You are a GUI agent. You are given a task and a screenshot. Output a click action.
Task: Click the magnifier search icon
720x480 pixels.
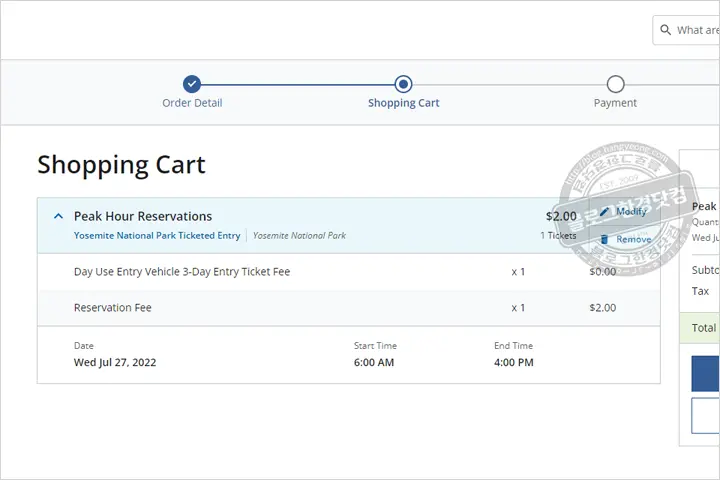click(665, 30)
